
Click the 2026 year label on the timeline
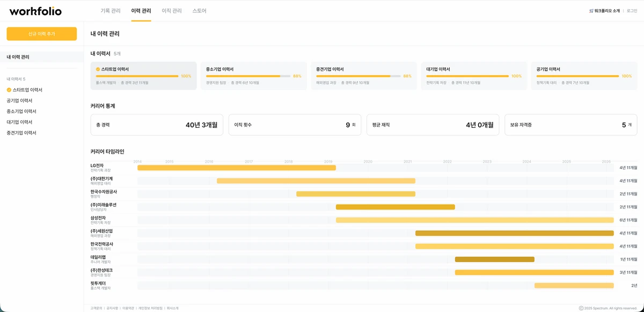pos(606,161)
